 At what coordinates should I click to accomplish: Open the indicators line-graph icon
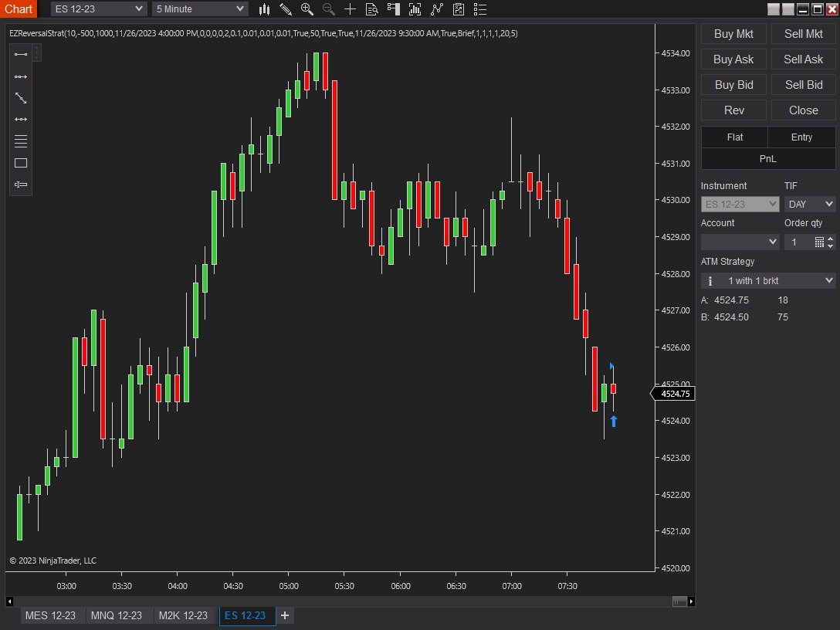437,9
